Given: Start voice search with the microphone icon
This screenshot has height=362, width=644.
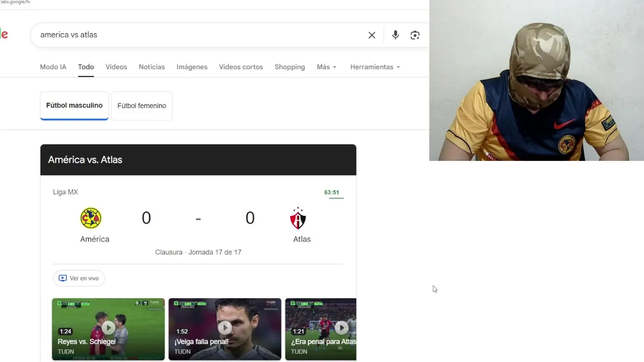Looking at the screenshot, I should (395, 35).
